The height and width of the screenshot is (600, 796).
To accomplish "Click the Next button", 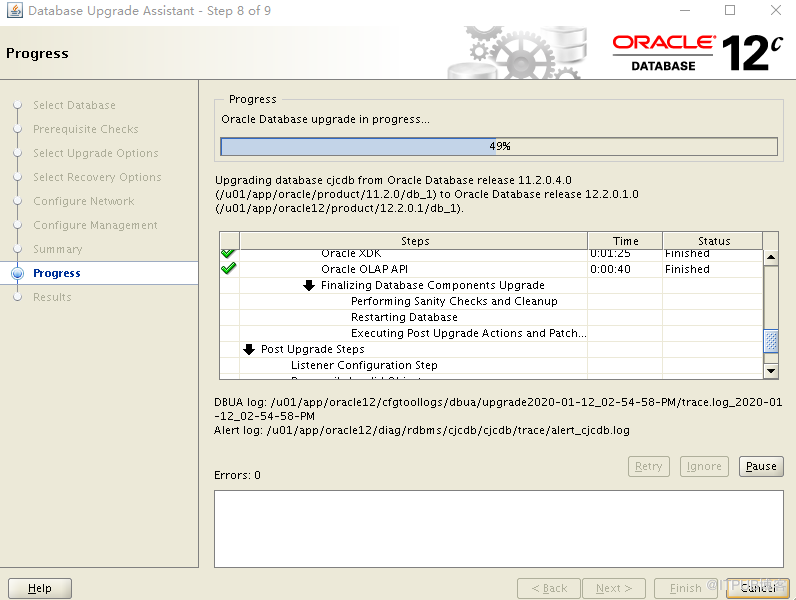I will tap(614, 588).
